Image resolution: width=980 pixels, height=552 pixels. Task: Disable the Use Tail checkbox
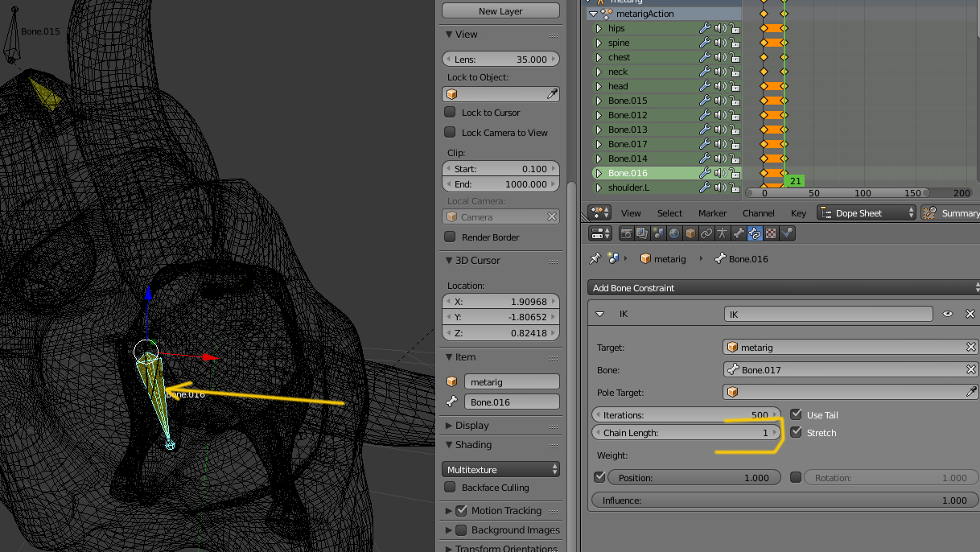[796, 415]
